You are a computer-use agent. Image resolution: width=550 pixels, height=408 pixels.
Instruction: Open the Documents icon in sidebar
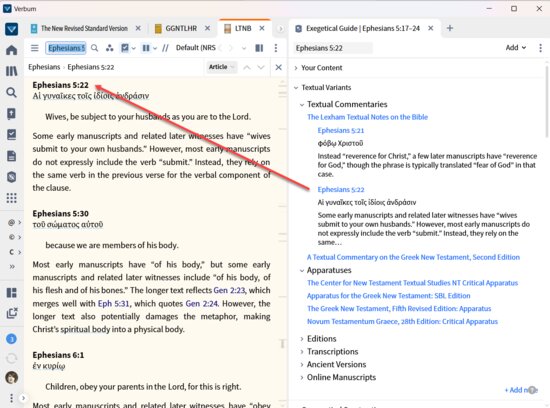pyautogui.click(x=12, y=156)
